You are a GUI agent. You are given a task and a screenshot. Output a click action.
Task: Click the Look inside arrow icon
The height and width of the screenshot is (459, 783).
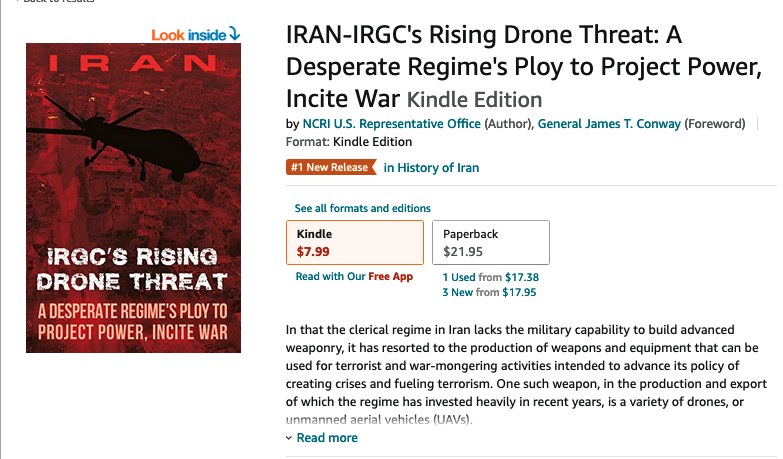point(235,34)
